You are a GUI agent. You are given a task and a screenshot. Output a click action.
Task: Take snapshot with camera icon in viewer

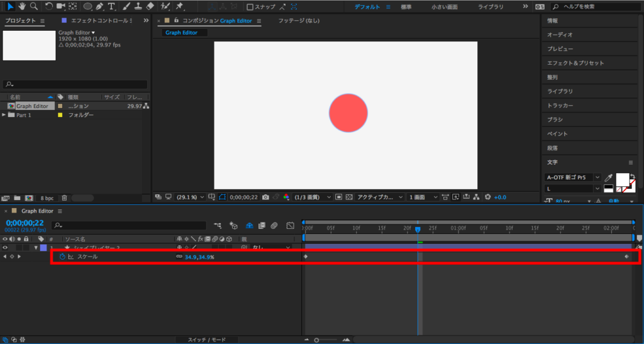tap(265, 197)
